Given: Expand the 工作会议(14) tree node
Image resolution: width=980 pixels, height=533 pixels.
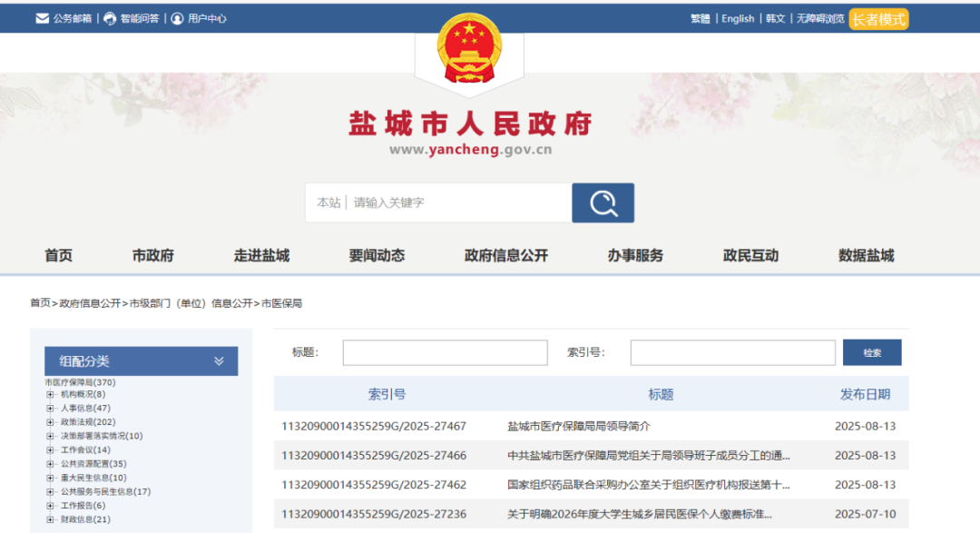Looking at the screenshot, I should coord(50,449).
